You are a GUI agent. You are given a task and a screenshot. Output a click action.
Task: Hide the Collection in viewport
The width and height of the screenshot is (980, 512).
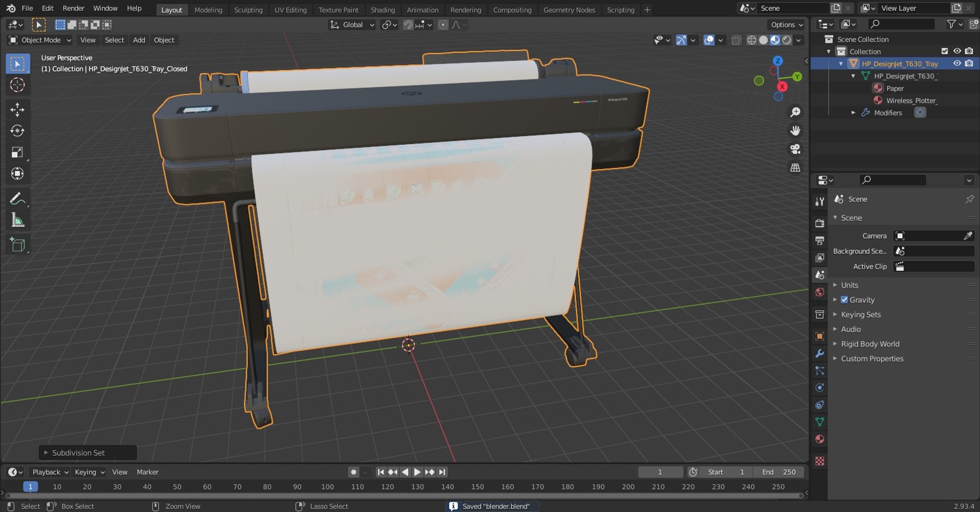click(957, 51)
